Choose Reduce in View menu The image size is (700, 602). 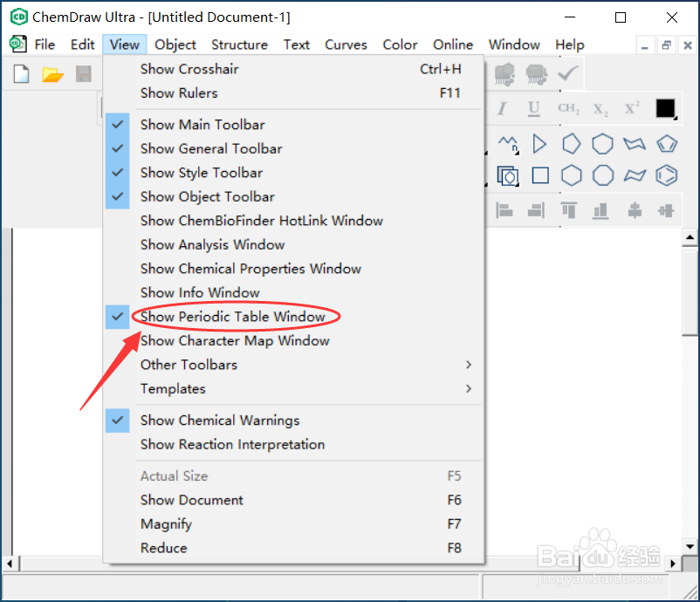click(x=294, y=548)
